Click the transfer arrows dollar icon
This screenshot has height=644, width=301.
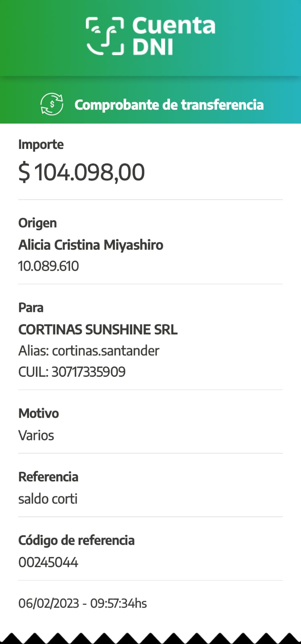tap(52, 104)
